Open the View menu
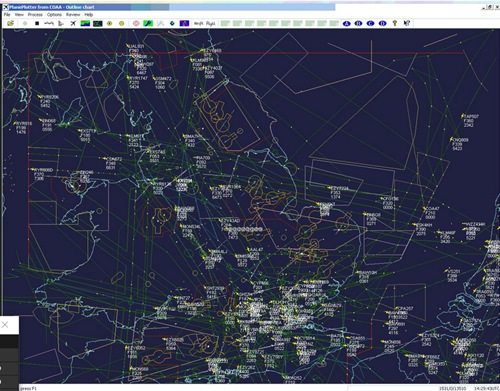Viewport: 500px width, 391px height. click(x=19, y=15)
